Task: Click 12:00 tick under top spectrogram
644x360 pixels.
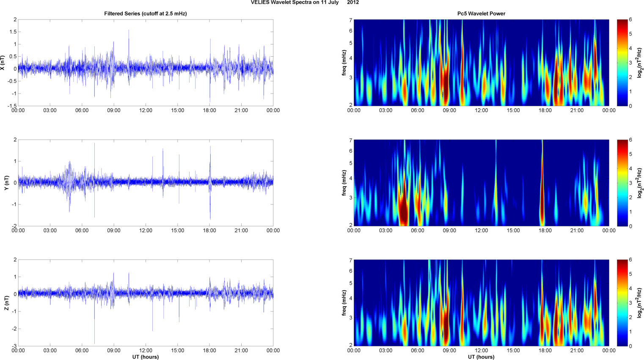Action: [x=481, y=110]
